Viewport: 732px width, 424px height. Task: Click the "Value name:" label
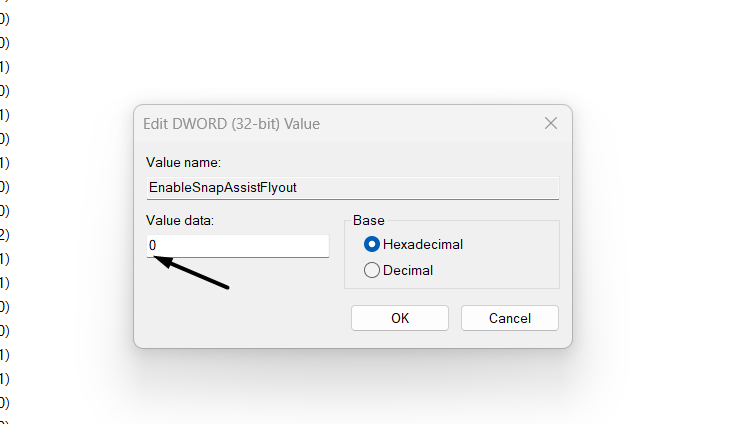pos(183,162)
